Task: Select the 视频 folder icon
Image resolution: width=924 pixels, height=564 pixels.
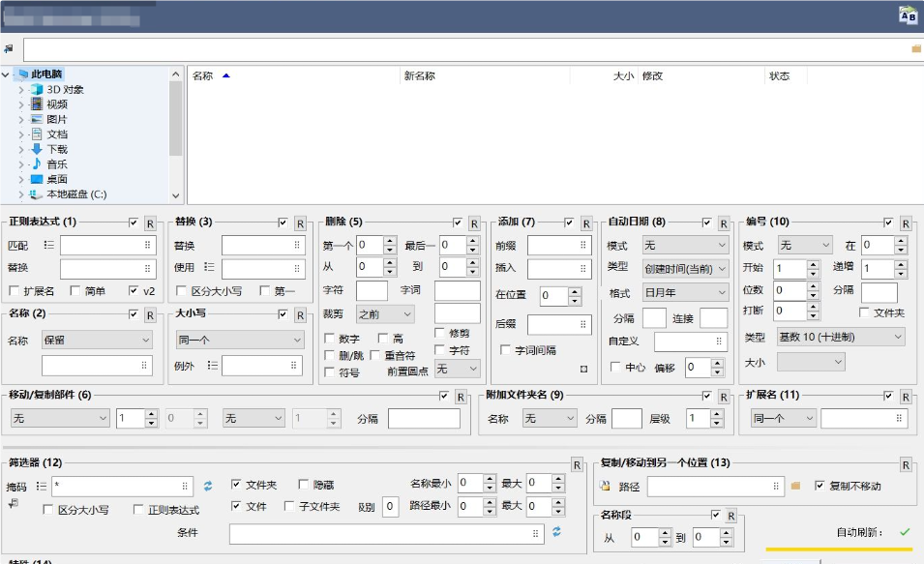Action: click(37, 104)
